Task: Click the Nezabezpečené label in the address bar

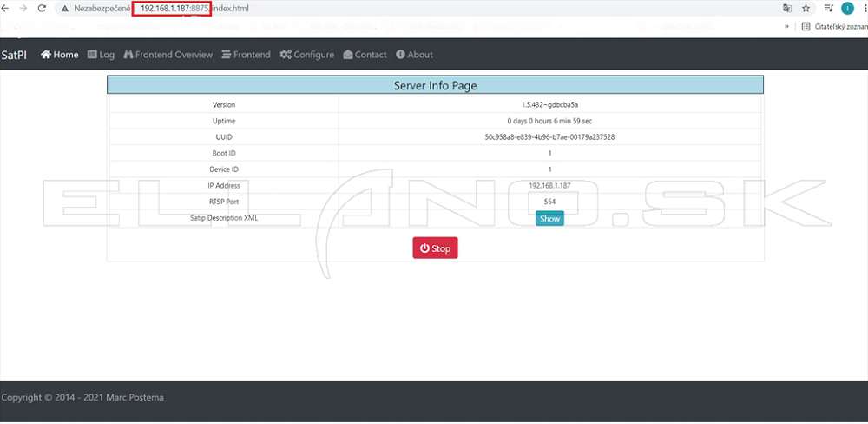Action: (102, 9)
